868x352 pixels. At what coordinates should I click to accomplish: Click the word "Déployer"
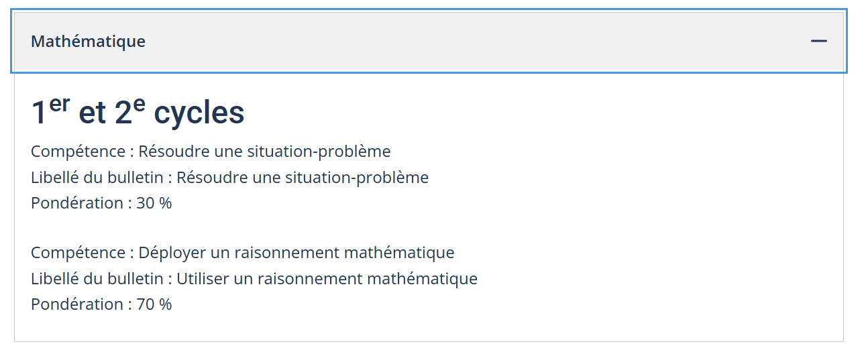(169, 253)
